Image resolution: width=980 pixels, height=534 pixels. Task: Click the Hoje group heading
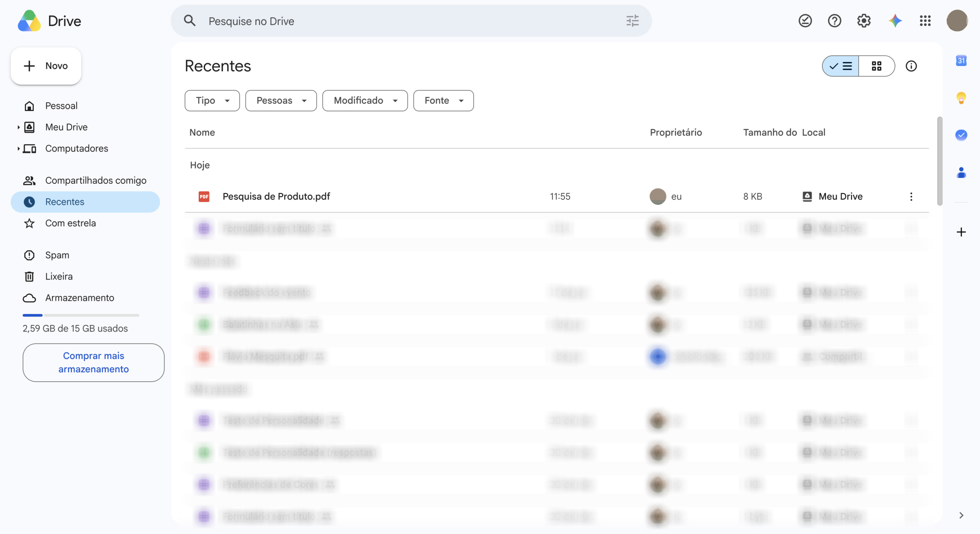[x=200, y=165]
